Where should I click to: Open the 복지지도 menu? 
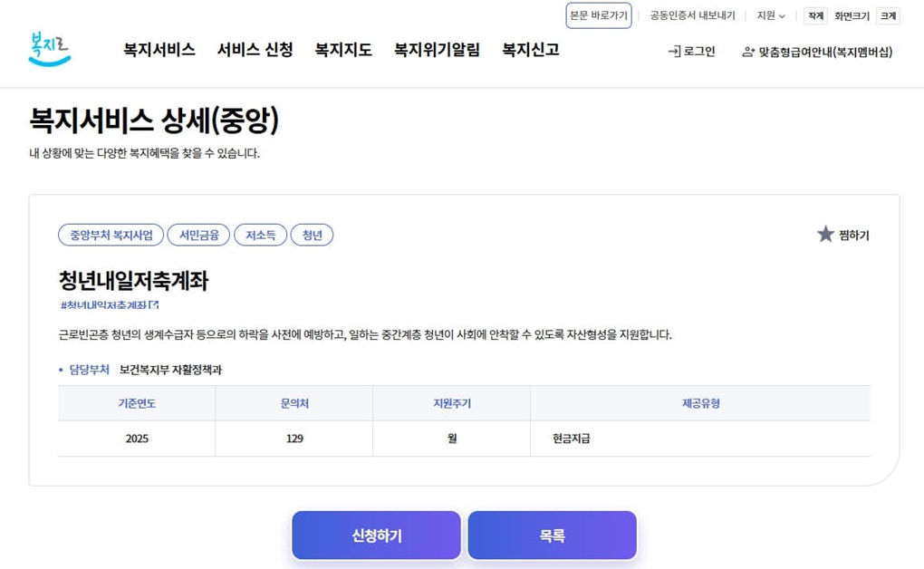click(343, 51)
